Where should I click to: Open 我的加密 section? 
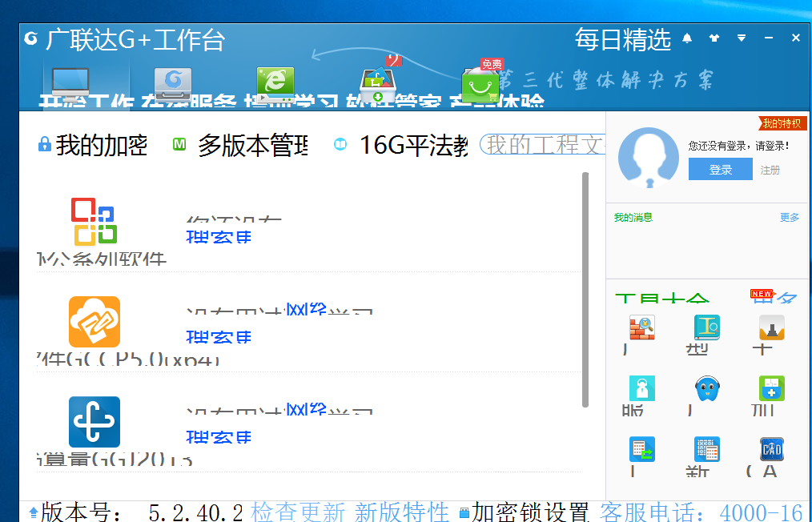(102, 145)
